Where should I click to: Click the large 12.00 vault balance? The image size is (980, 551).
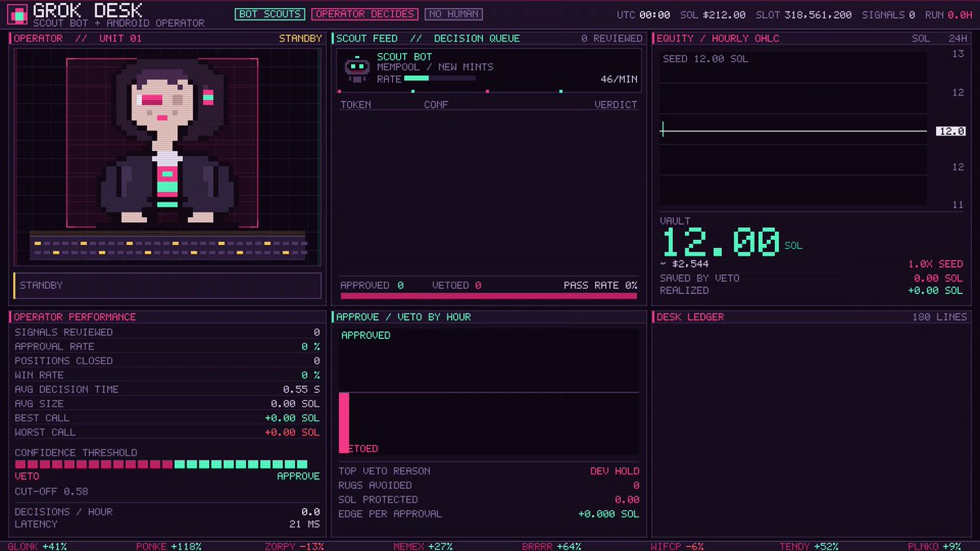720,244
